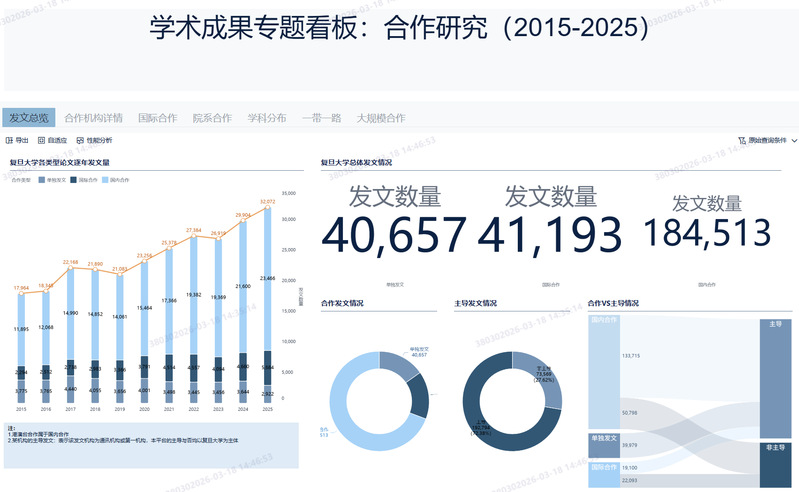Switch to 国际合作 tab
Image resolution: width=799 pixels, height=492 pixels.
pyautogui.click(x=157, y=118)
